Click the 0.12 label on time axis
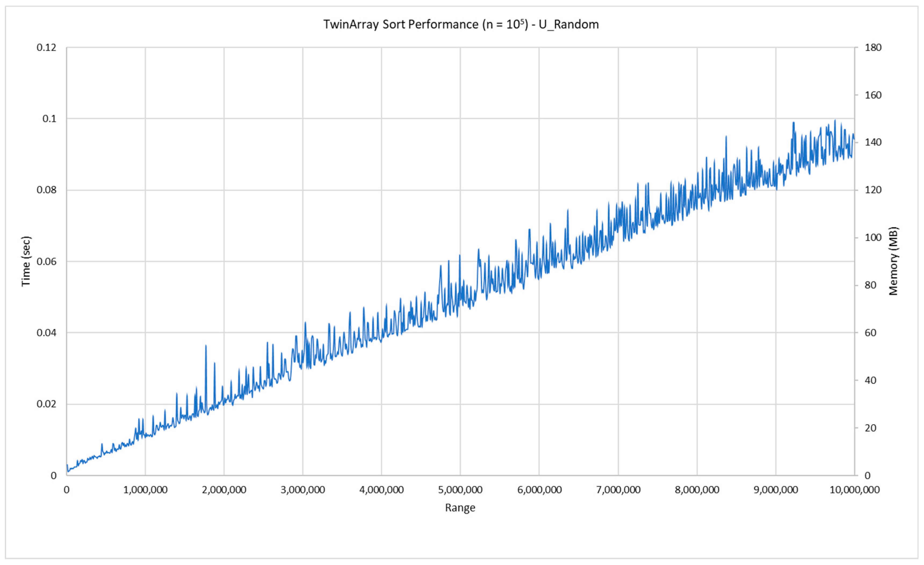This screenshot has height=565, width=924. point(46,48)
